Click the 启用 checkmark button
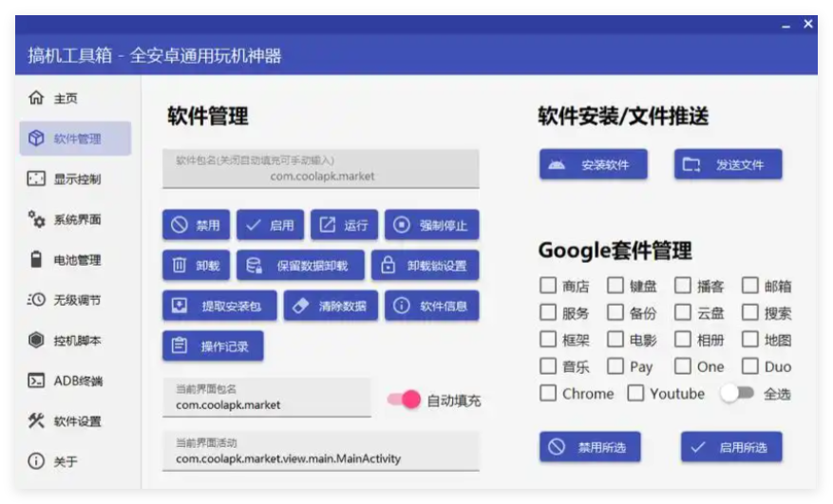 tap(271, 225)
